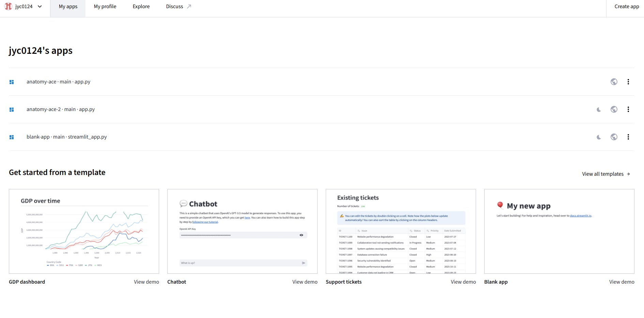644x318 pixels.
Task: Select the Chatbot template thumbnail
Action: [x=242, y=231]
